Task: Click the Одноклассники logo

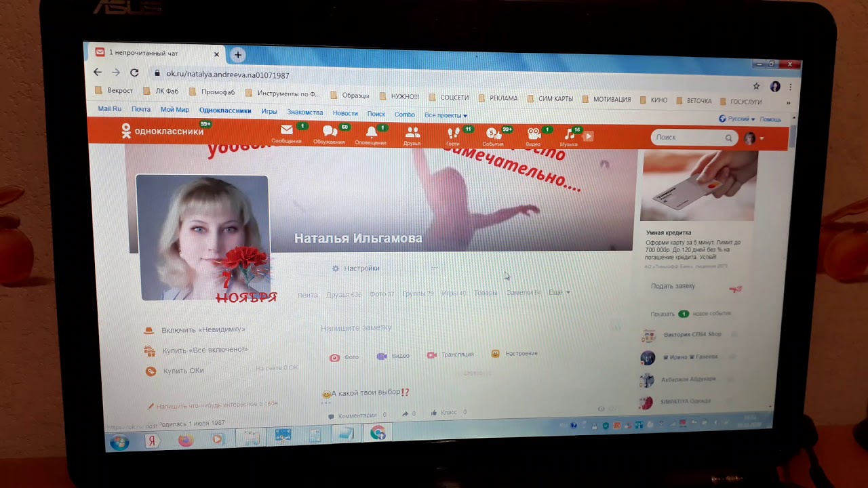Action: point(163,131)
